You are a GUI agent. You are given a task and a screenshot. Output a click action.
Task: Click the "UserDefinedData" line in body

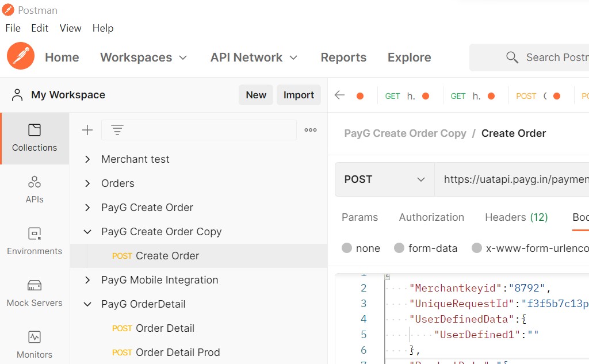(468, 319)
